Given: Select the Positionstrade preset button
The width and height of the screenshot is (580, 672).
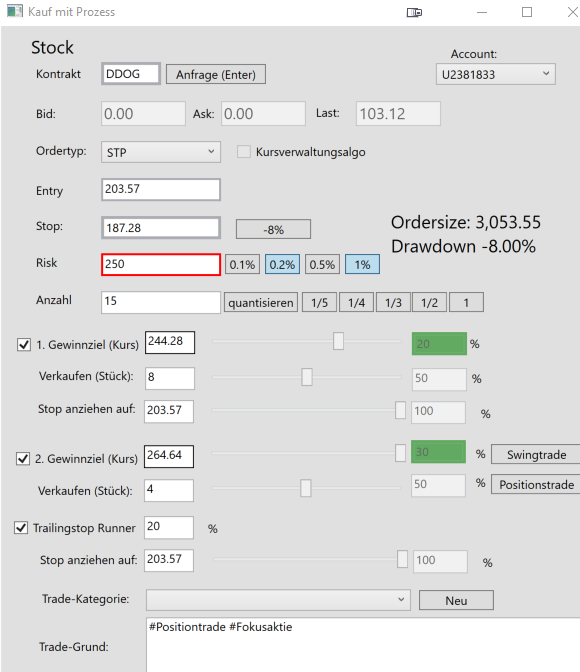Looking at the screenshot, I should click(536, 484).
